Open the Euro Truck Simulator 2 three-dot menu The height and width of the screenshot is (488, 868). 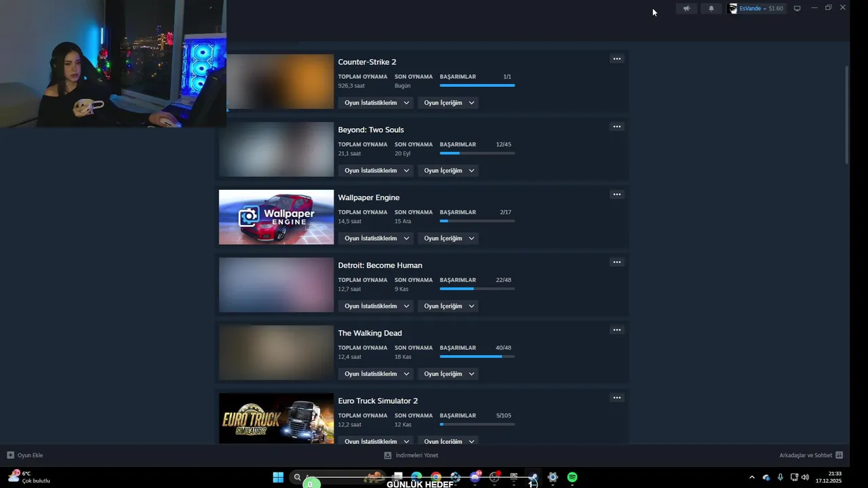click(616, 398)
